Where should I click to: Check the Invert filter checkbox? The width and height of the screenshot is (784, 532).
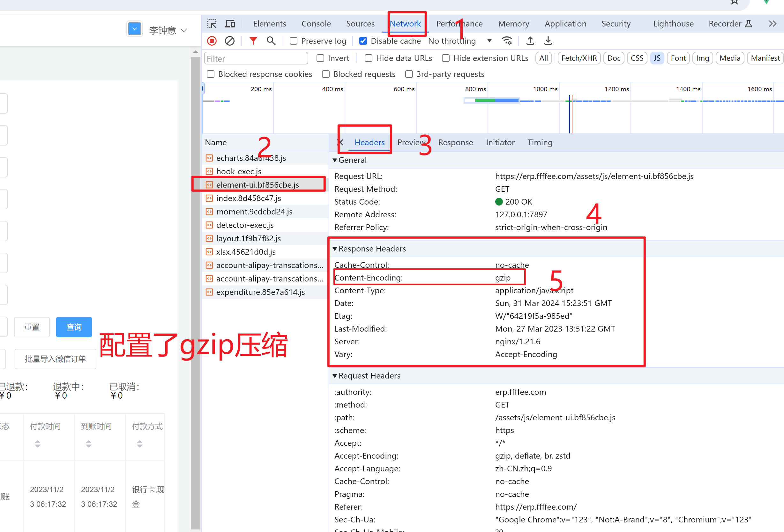pos(320,58)
